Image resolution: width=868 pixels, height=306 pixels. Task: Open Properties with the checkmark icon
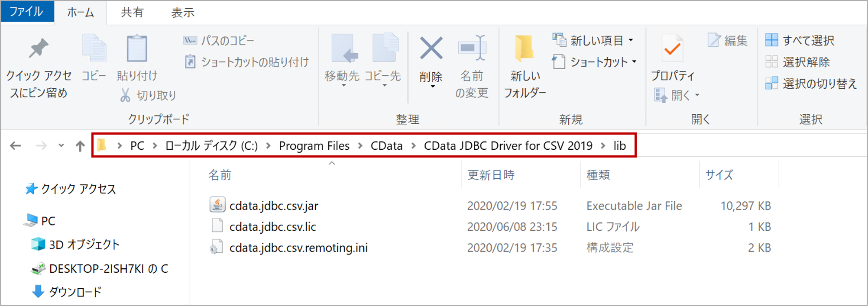672,48
